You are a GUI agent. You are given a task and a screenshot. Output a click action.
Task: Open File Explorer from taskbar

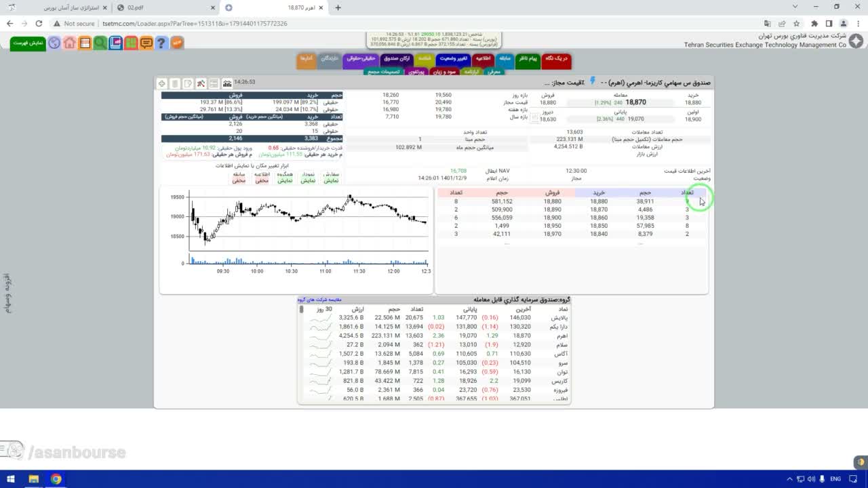click(33, 479)
